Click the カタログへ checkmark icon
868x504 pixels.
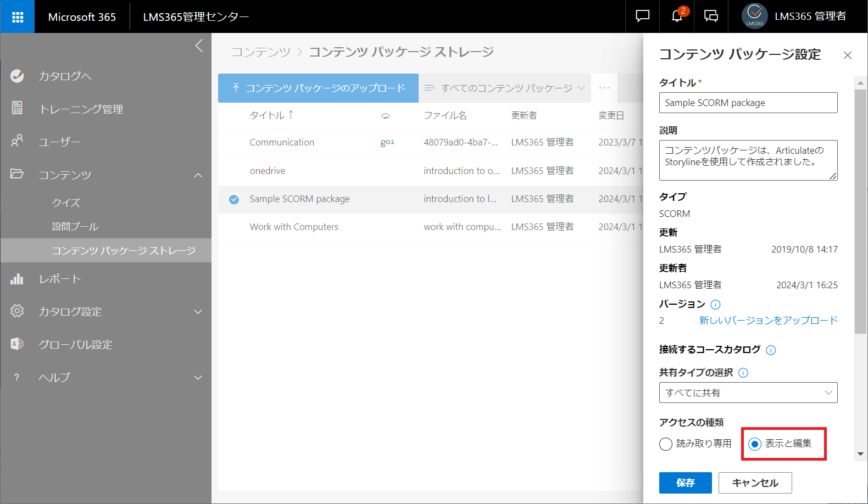tap(17, 76)
